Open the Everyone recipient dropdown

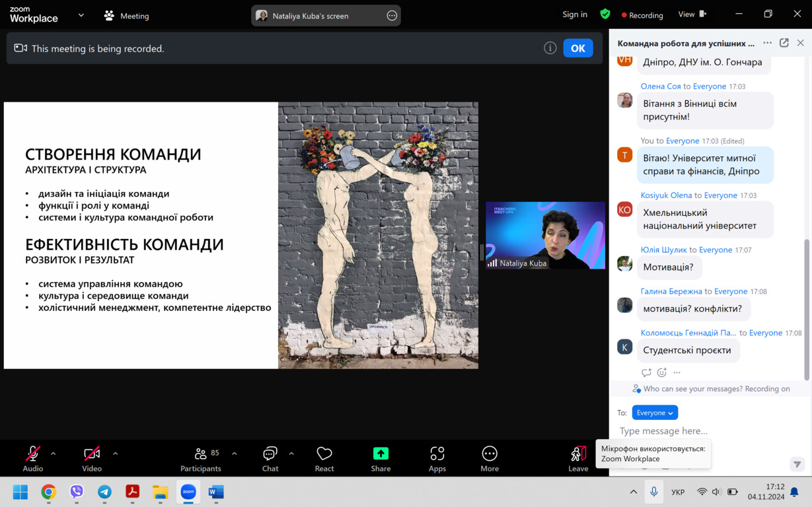[655, 413]
